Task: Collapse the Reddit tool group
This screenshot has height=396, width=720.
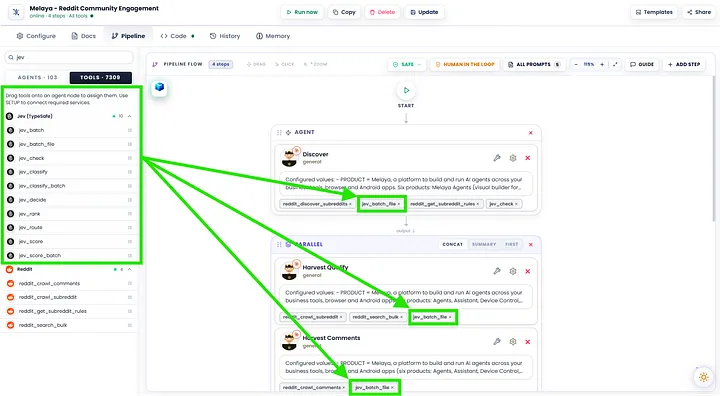Action: click(129, 269)
